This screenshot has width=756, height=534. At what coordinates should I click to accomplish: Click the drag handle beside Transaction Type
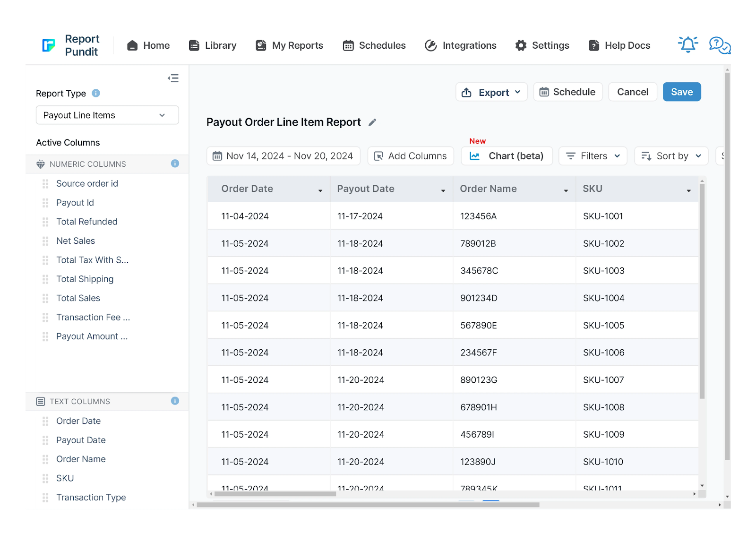point(45,498)
